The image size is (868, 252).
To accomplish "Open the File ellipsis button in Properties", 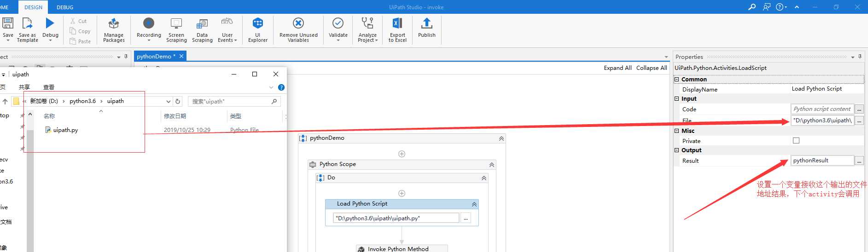I will click(x=859, y=120).
